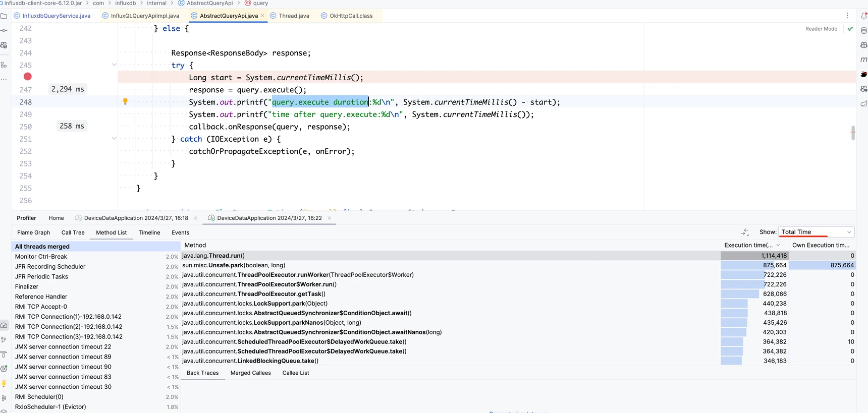The height and width of the screenshot is (413, 868).
Task: Switch to the Call Tree view
Action: click(73, 232)
